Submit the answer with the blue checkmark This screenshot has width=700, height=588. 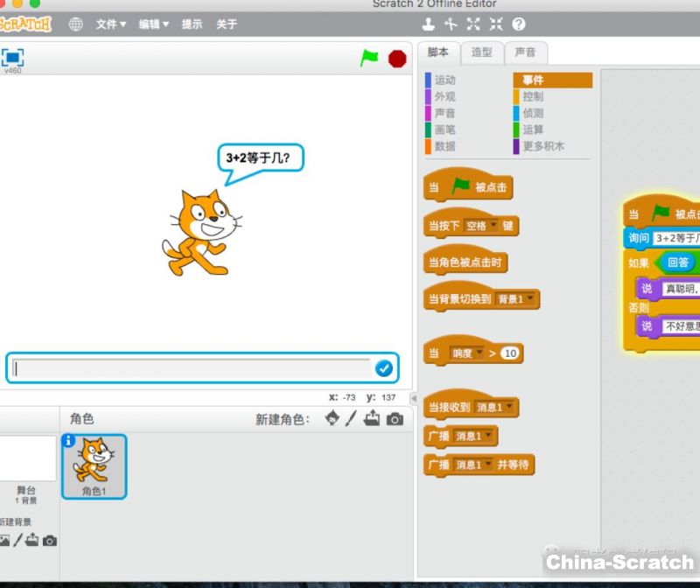pyautogui.click(x=383, y=368)
